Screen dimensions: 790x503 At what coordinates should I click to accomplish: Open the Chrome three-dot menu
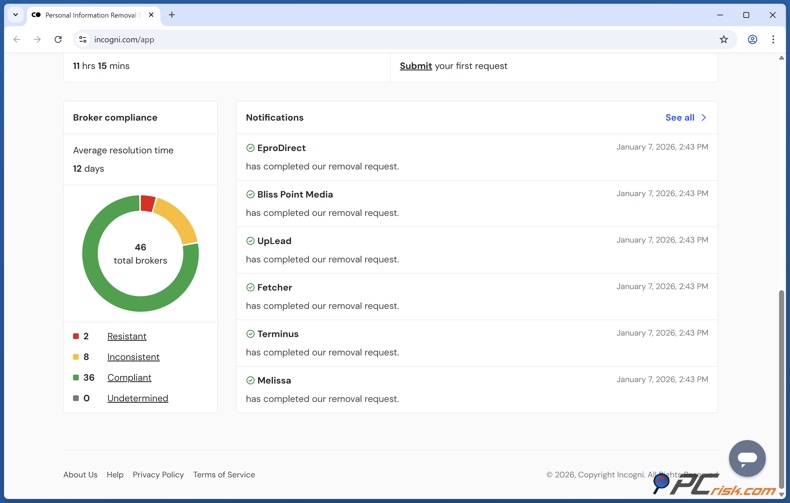773,40
